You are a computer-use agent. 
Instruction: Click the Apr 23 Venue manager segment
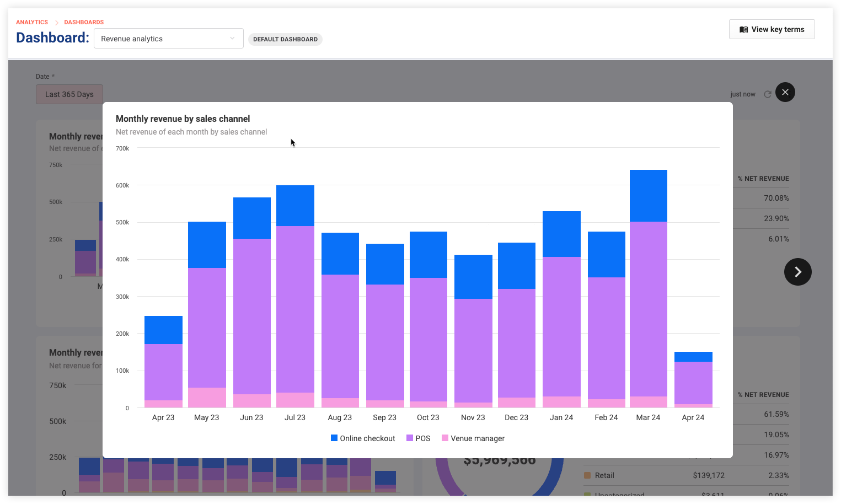point(163,404)
